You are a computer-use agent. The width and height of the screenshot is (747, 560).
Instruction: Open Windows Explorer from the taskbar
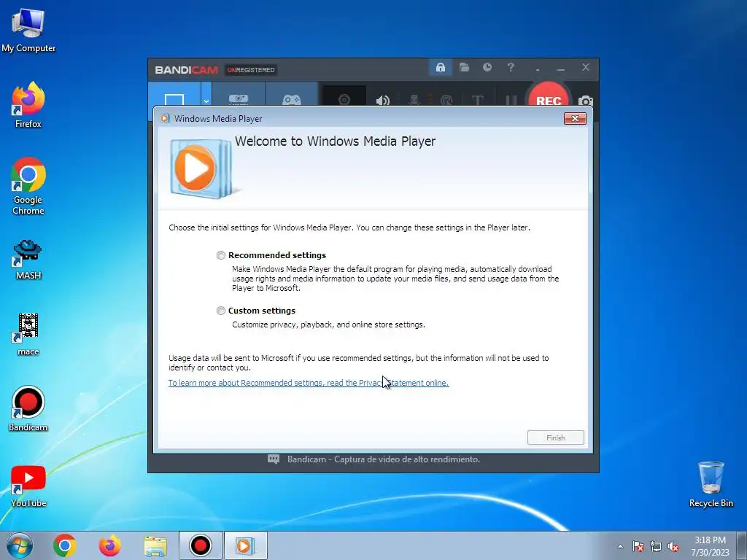point(155,546)
